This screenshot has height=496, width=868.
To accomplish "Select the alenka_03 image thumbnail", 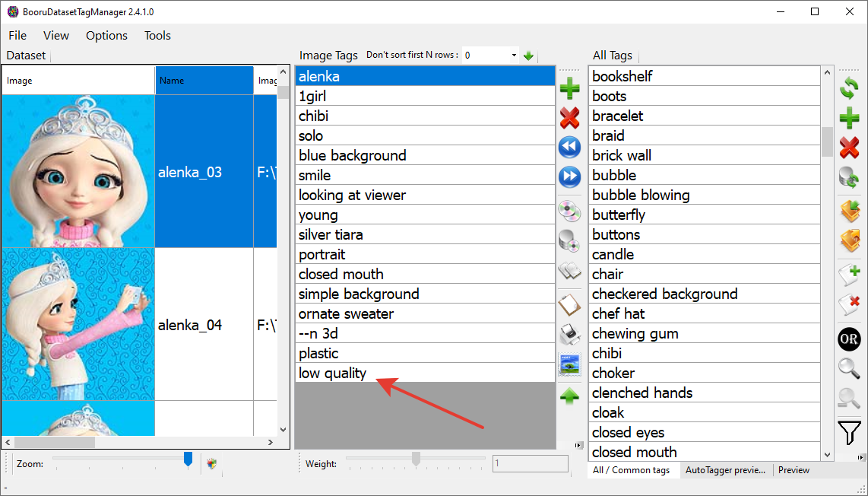I will click(78, 171).
